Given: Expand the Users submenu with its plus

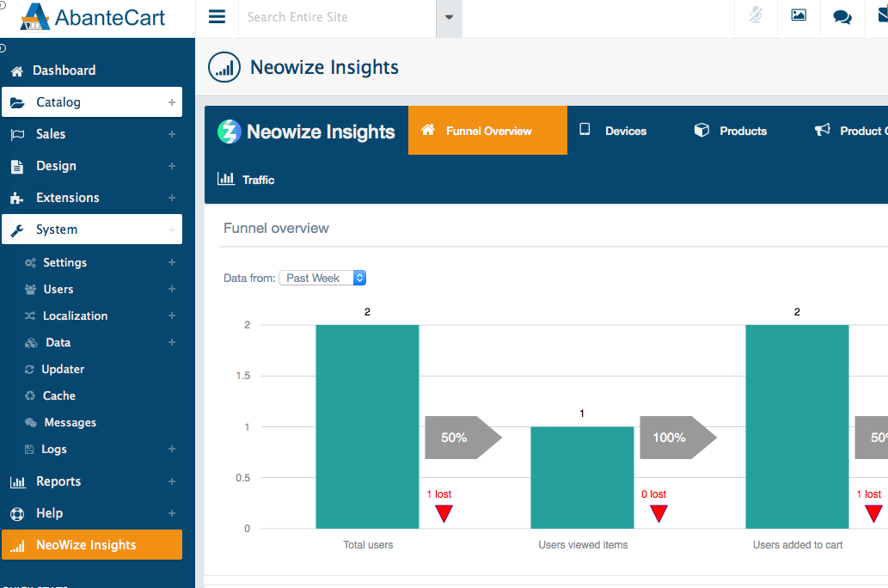Looking at the screenshot, I should pos(172,289).
